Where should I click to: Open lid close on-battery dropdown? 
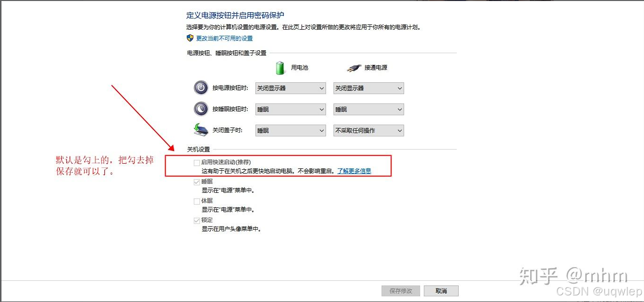(x=291, y=130)
